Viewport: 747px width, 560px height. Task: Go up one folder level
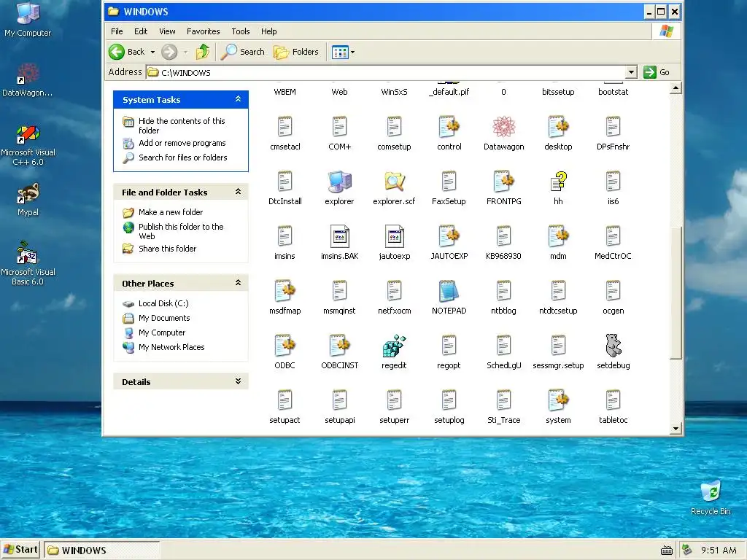(203, 52)
